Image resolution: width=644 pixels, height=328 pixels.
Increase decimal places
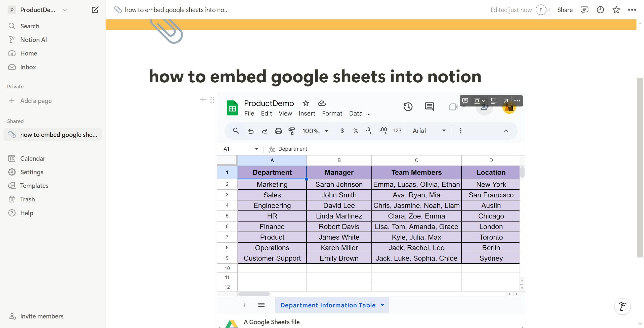(x=383, y=131)
